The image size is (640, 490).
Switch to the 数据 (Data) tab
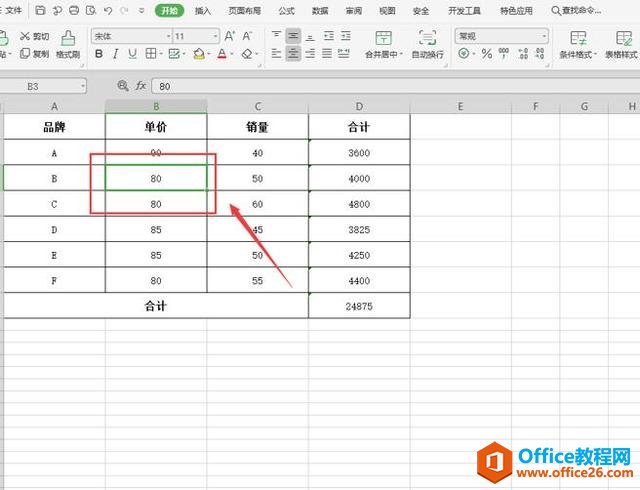(320, 11)
